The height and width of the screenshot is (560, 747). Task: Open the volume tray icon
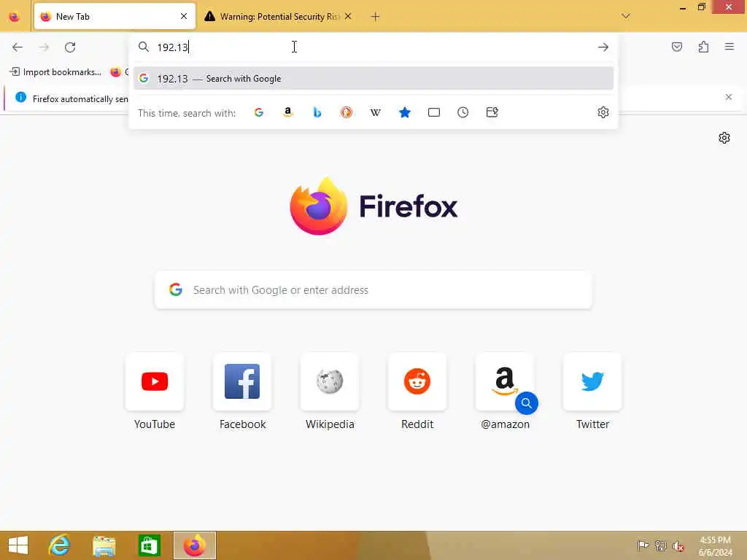(x=678, y=546)
